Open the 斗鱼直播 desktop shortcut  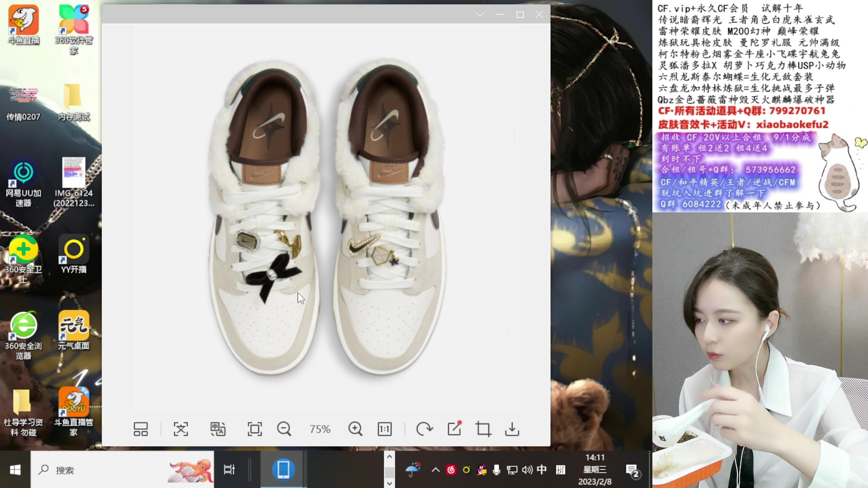coord(24,25)
